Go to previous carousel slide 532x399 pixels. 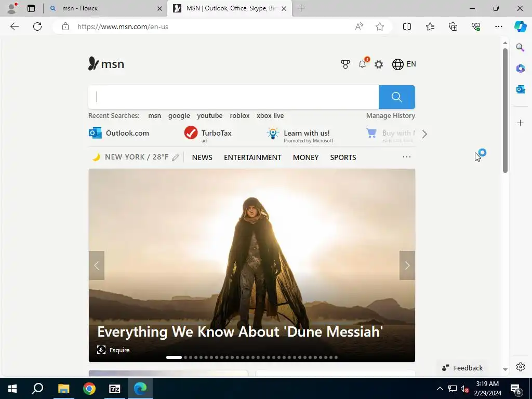coord(97,265)
